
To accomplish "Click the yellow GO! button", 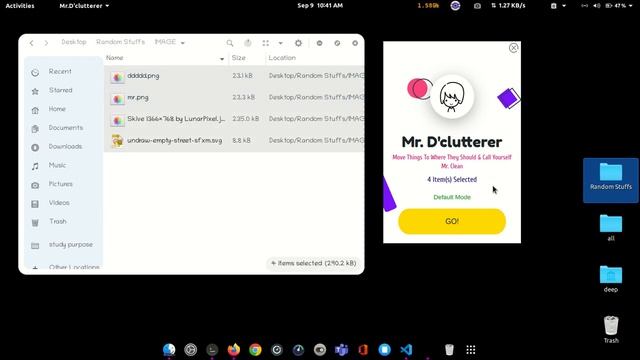I will 452,221.
